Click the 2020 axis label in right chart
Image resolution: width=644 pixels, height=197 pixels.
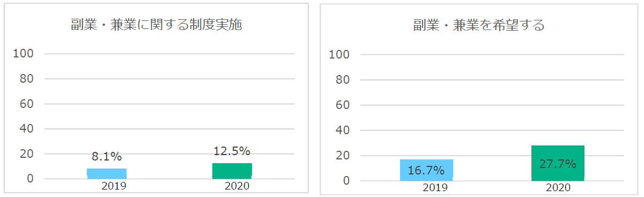tap(558, 188)
